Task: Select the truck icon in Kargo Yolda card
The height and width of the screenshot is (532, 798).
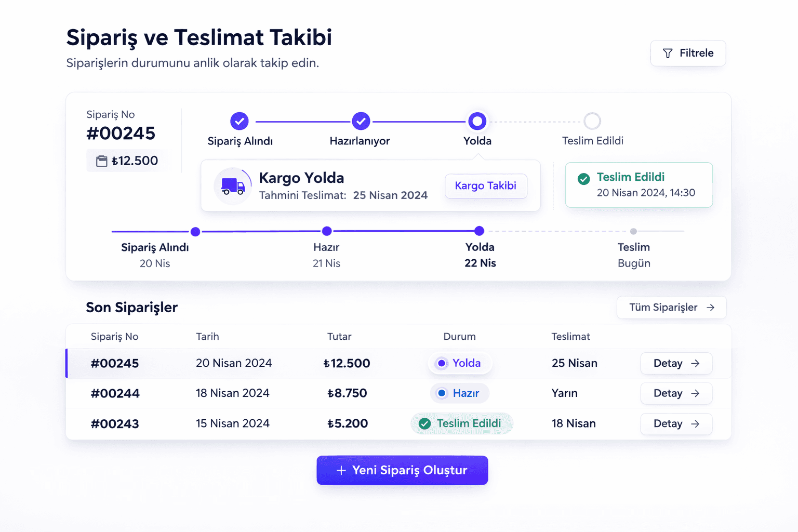Action: [x=233, y=185]
